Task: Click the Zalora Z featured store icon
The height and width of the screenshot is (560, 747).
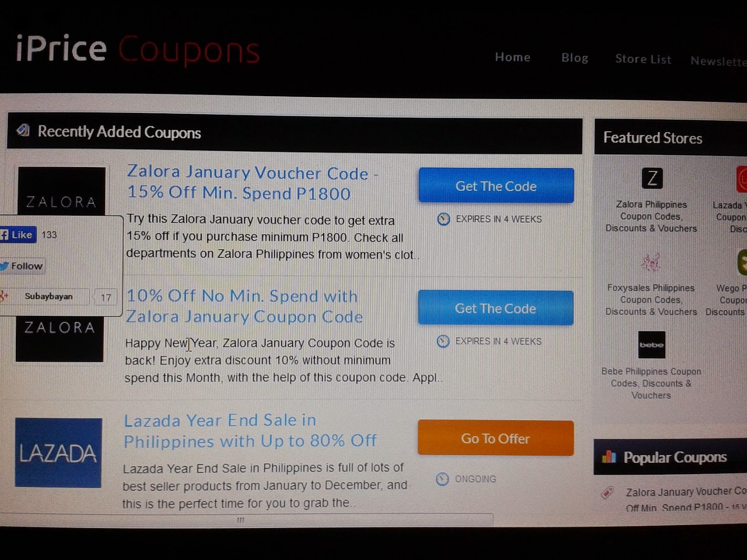Action: (x=652, y=178)
